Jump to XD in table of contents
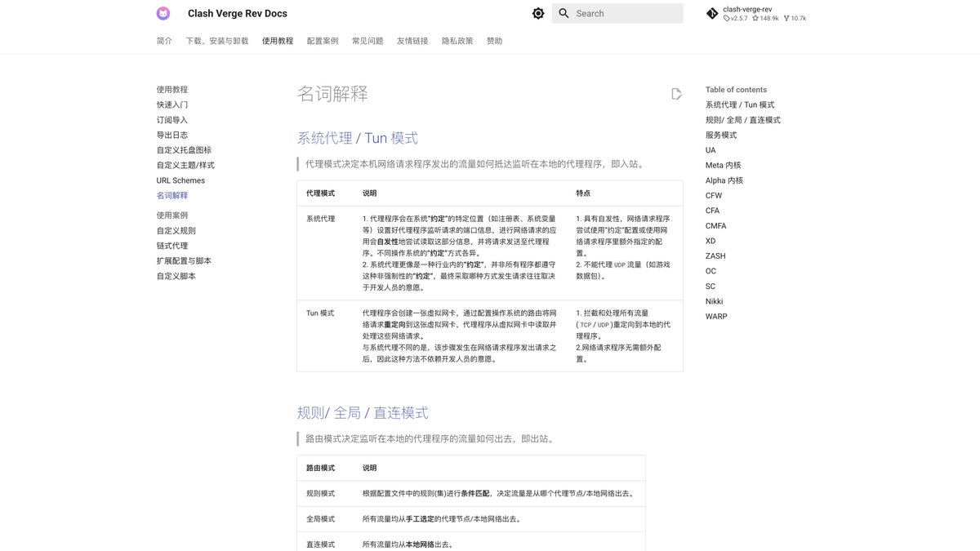This screenshot has height=551, width=980. click(710, 241)
